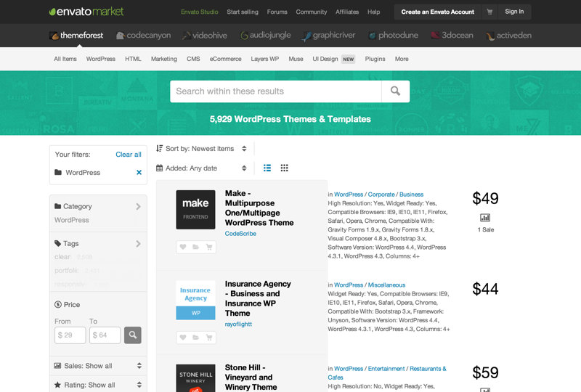Viewport: 581px width, 392px height.
Task: Select the UI Design category tab
Action: pyautogui.click(x=325, y=59)
